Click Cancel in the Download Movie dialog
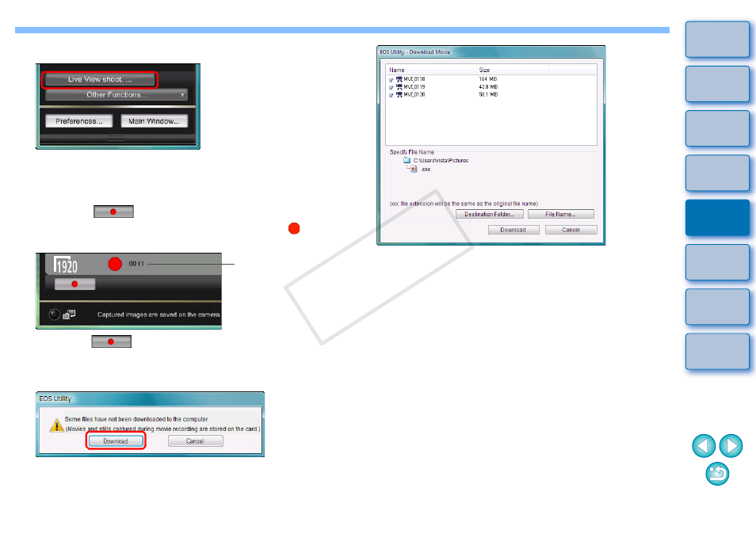Viewport: 756px width, 534px height. [571, 230]
